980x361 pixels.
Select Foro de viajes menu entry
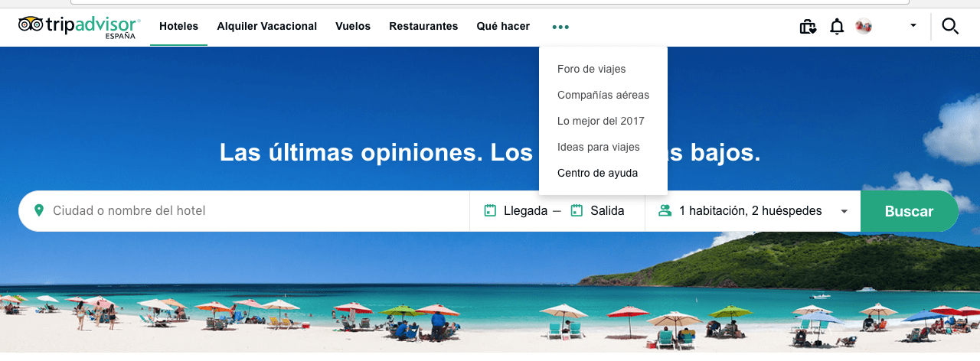(x=592, y=69)
